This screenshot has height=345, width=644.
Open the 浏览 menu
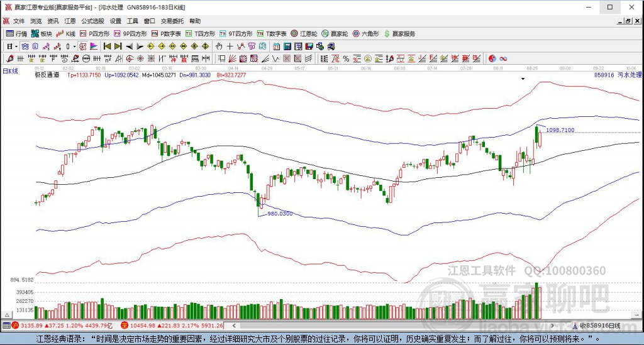[36, 21]
